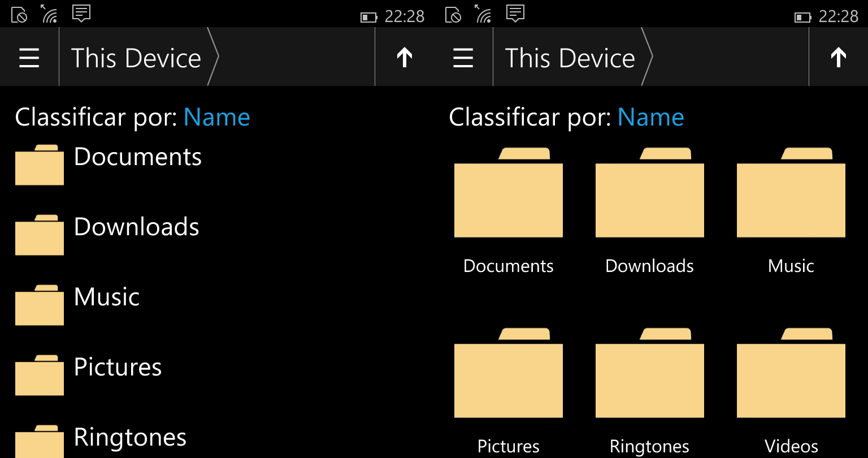Open Downloads entry in the list view
This screenshot has height=458, width=868.
(136, 227)
